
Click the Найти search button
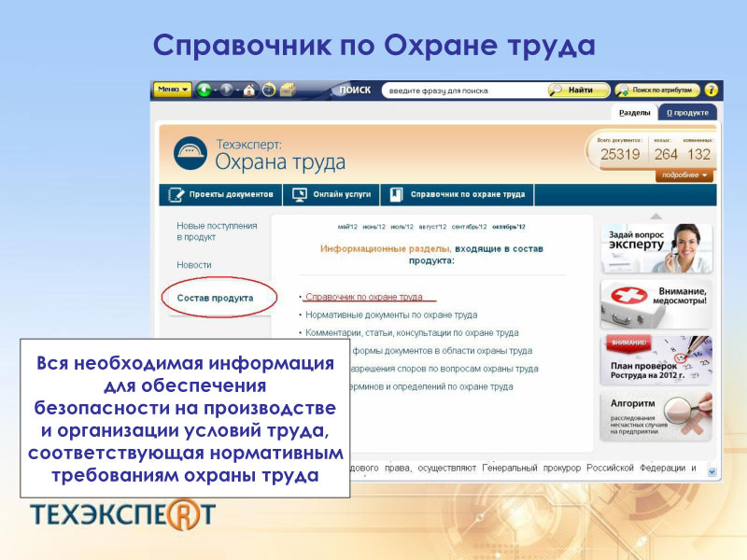click(578, 90)
